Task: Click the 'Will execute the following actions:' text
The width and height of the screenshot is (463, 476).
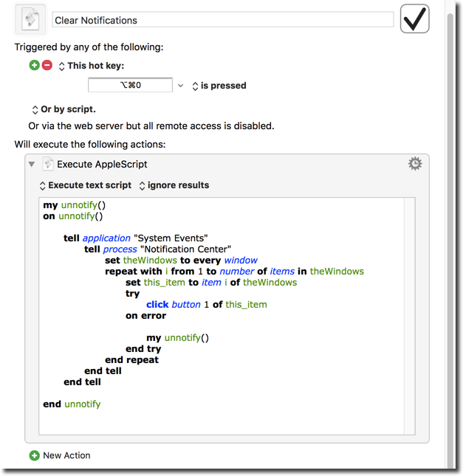Action: pyautogui.click(x=90, y=145)
